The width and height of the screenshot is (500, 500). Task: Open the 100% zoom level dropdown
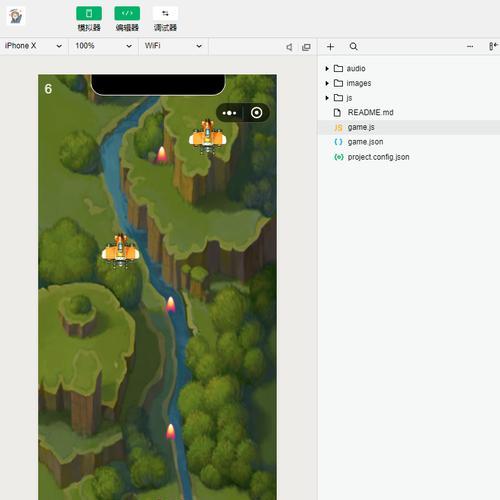click(103, 46)
